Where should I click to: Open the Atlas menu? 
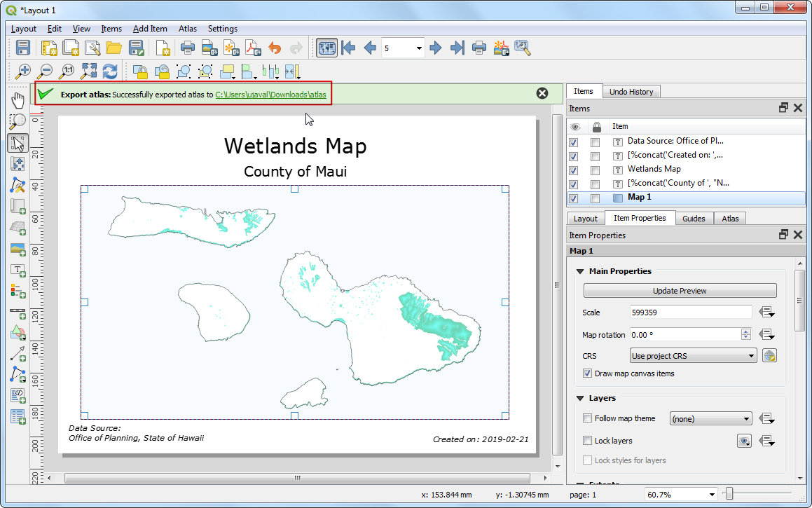click(x=187, y=29)
